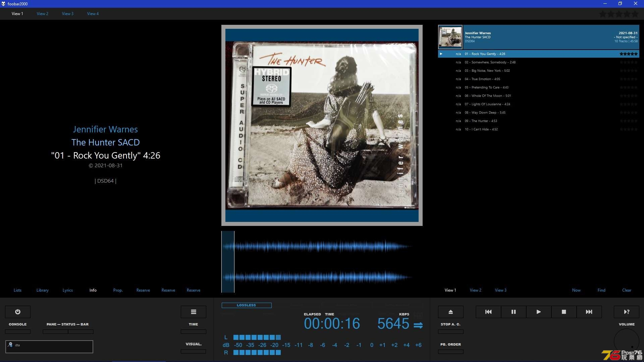644x362 pixels.
Task: Open the Library panel tab
Action: tap(43, 290)
